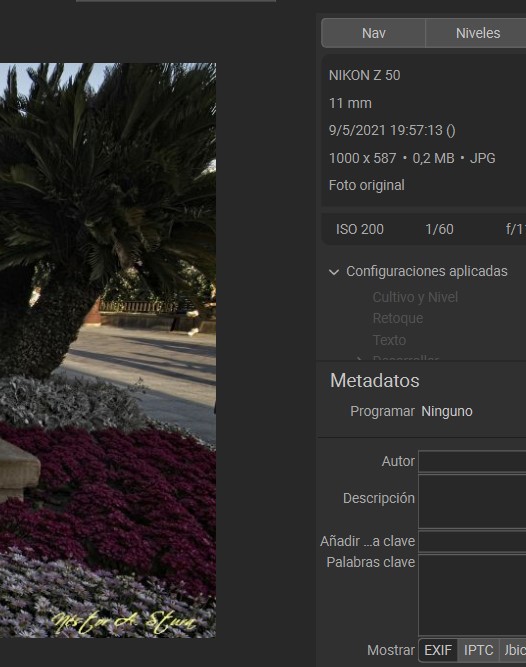526x667 pixels.
Task: Select the Texto setting
Action: point(389,340)
